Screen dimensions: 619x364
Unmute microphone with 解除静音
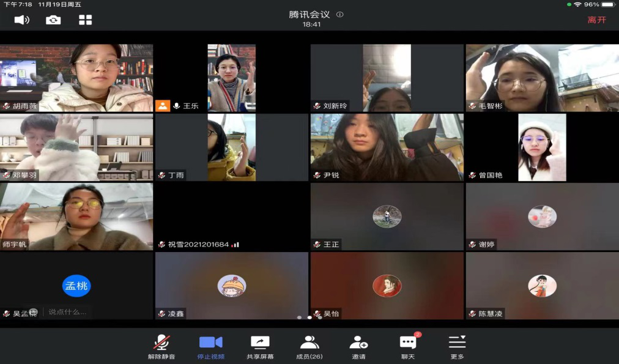(161, 346)
